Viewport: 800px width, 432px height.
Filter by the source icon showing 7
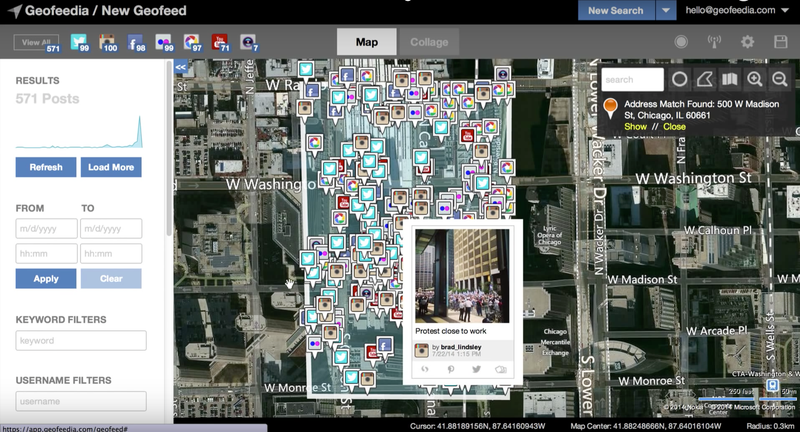pyautogui.click(x=248, y=42)
